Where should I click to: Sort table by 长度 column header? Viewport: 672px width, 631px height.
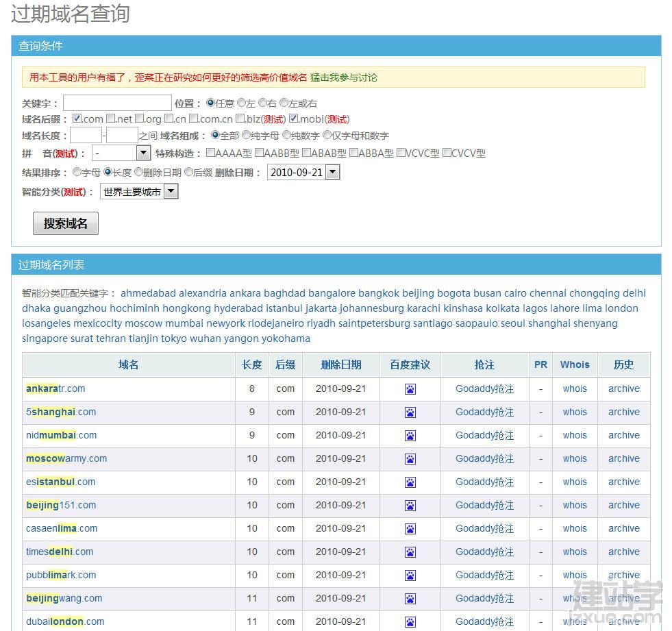click(x=251, y=364)
